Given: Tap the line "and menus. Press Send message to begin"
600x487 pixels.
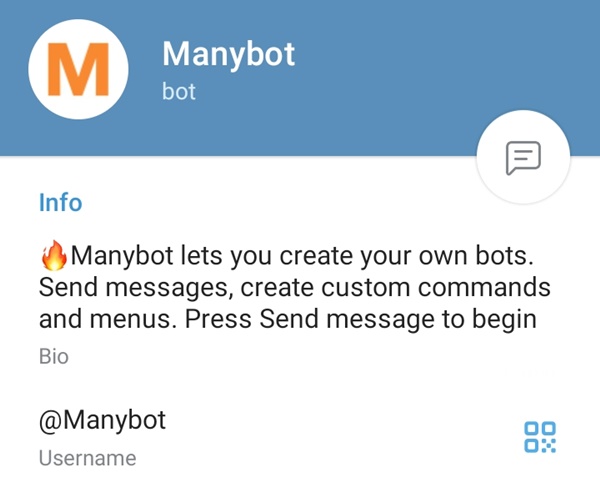Looking at the screenshot, I should point(287,319).
